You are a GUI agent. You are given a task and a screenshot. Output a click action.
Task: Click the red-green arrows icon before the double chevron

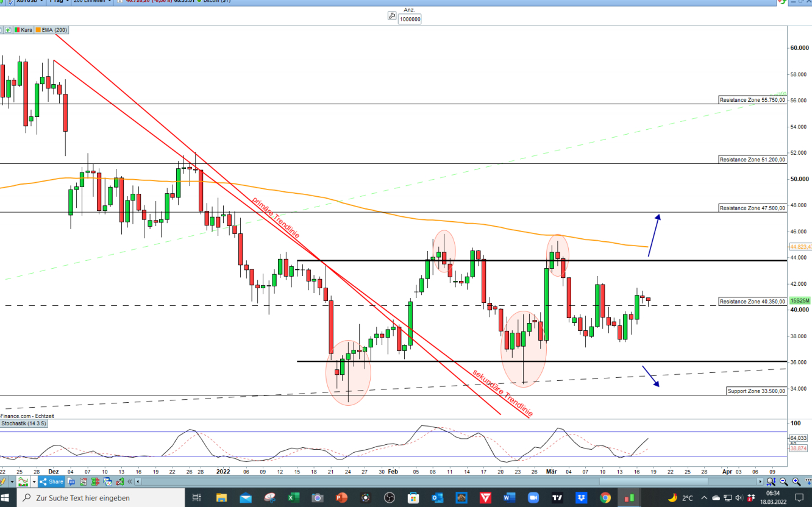coord(120,481)
